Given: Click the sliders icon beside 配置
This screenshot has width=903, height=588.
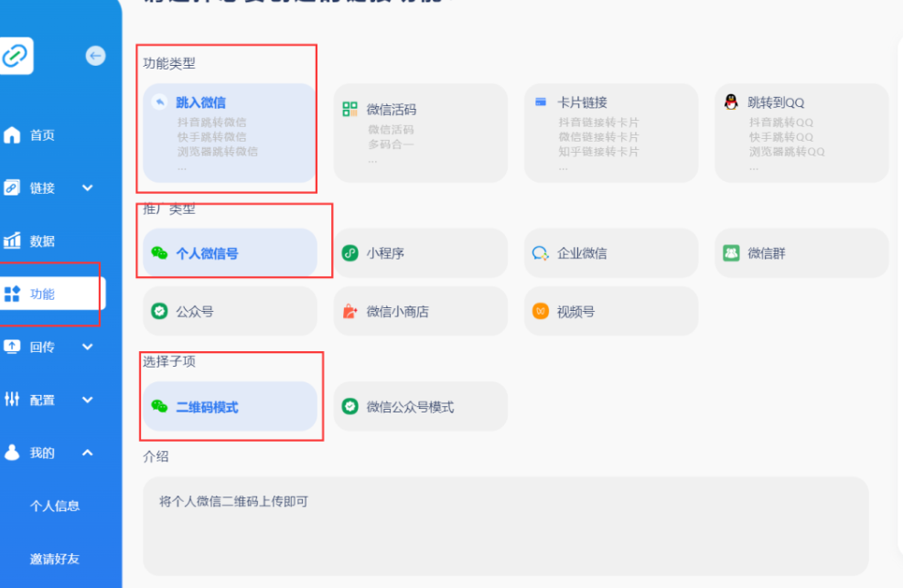Looking at the screenshot, I should coord(12,399).
